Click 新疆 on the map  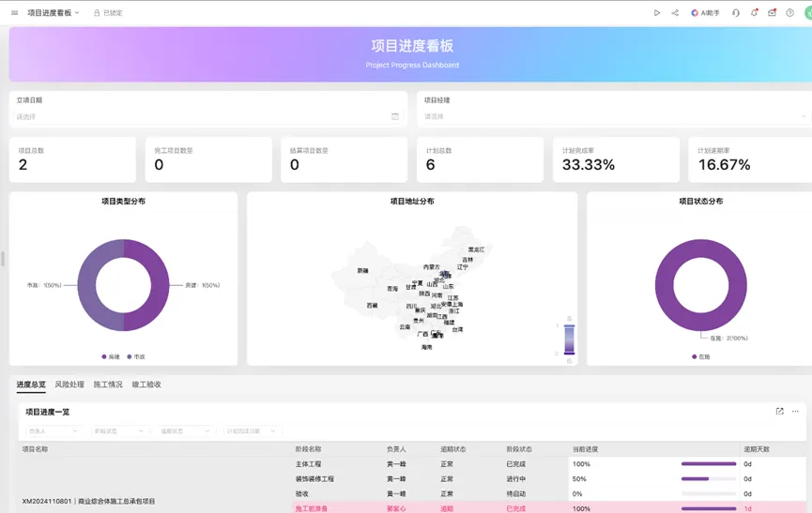point(362,270)
